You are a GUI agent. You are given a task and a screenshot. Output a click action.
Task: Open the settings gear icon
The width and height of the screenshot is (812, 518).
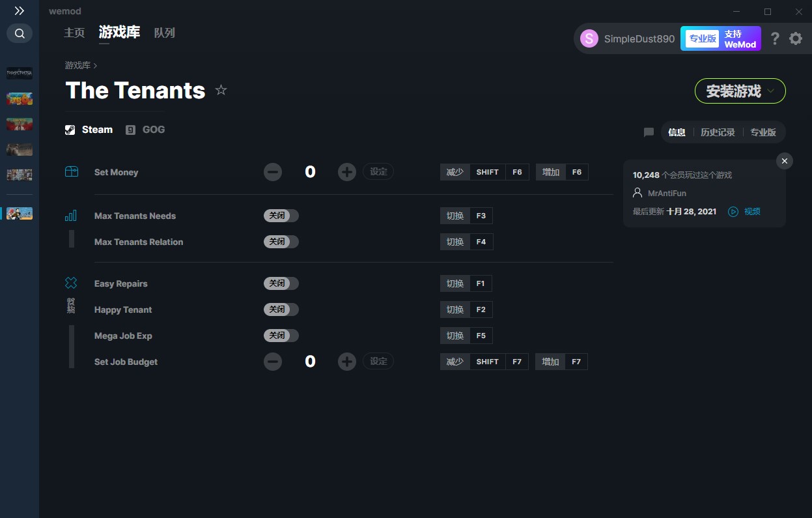(x=796, y=38)
